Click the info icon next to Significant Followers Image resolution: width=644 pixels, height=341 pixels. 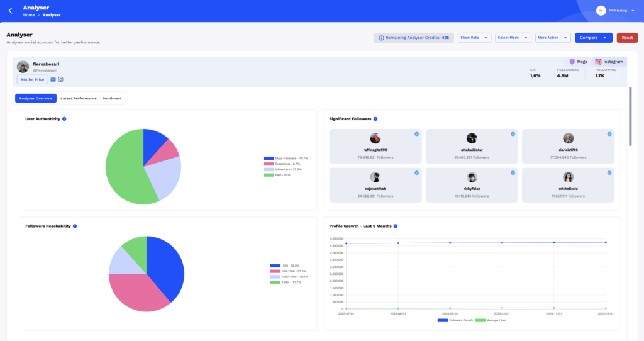(x=375, y=118)
